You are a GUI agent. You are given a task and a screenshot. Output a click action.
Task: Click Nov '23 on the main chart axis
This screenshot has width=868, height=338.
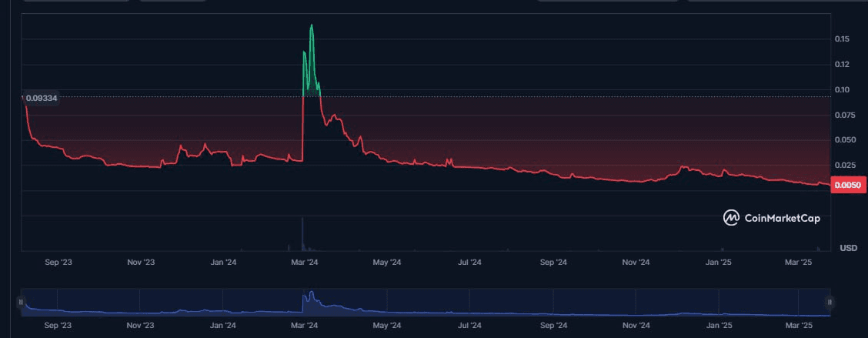click(x=141, y=262)
